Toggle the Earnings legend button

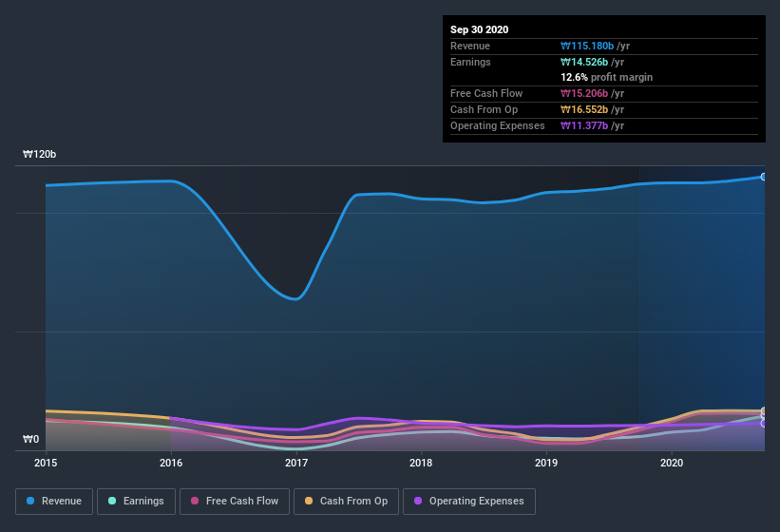pos(136,502)
